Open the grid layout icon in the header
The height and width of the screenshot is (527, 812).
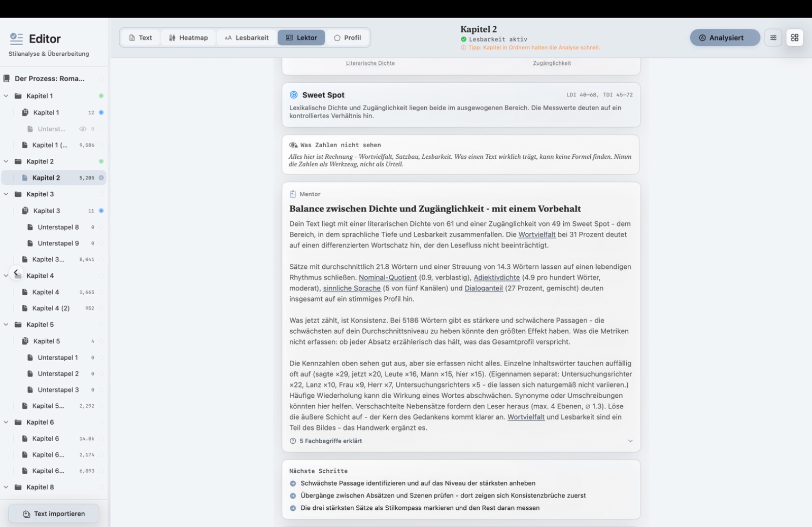pyautogui.click(x=795, y=38)
